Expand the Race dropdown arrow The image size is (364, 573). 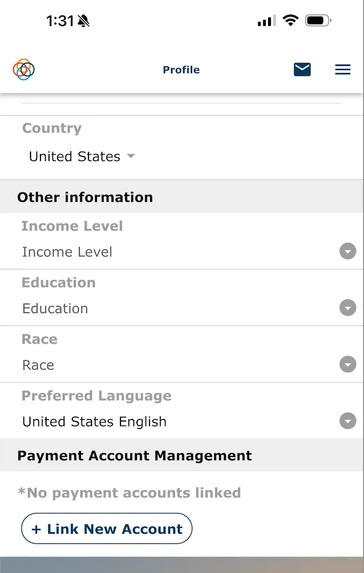pos(348,364)
